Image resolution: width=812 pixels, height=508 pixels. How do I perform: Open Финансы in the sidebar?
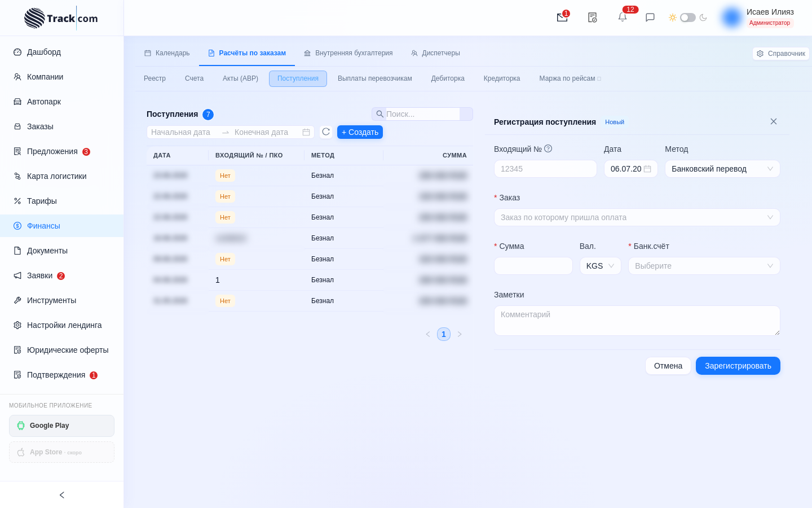[62, 226]
